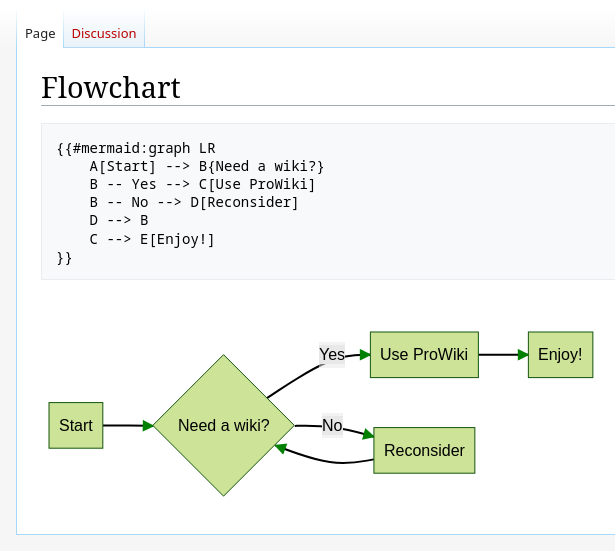Click the 'A[Start] --> B{Need a wiki?}' code line
Image resolution: width=615 pixels, height=551 pixels.
coord(207,166)
